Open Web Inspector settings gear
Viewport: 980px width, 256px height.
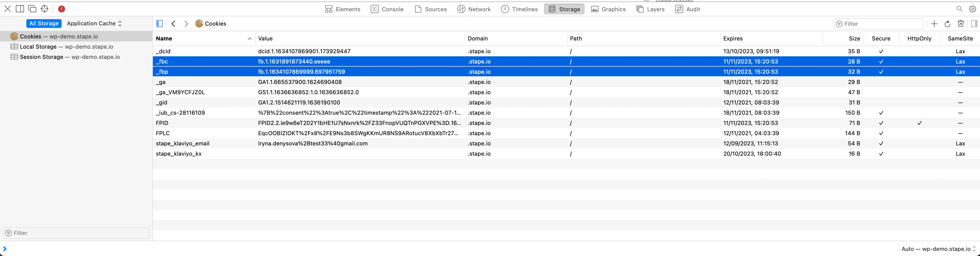(972, 9)
